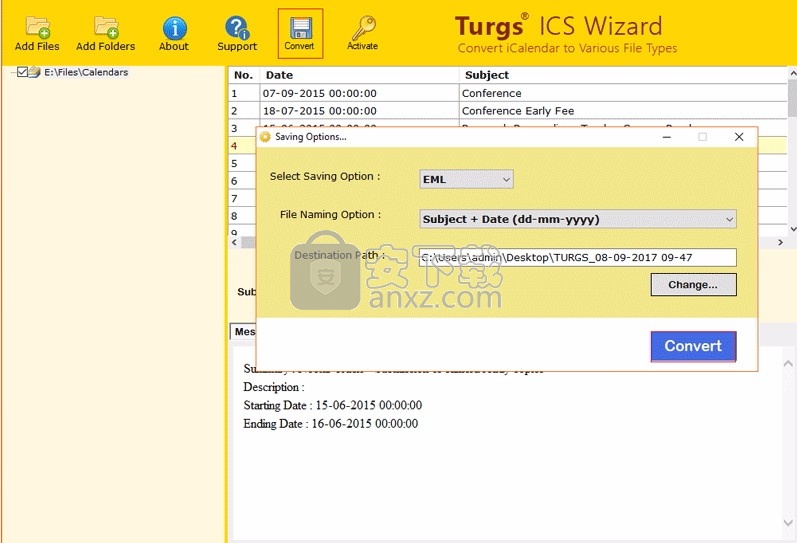
Task: Close the Saving Options dialog
Action: coord(739,137)
